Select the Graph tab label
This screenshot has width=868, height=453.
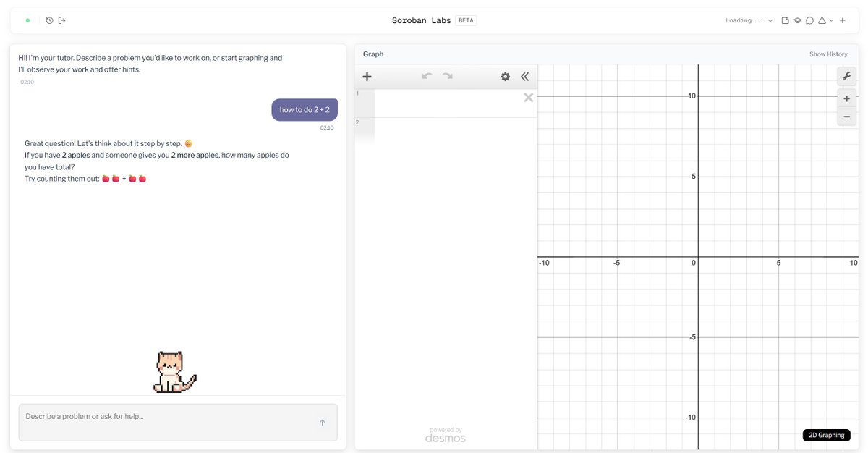373,54
